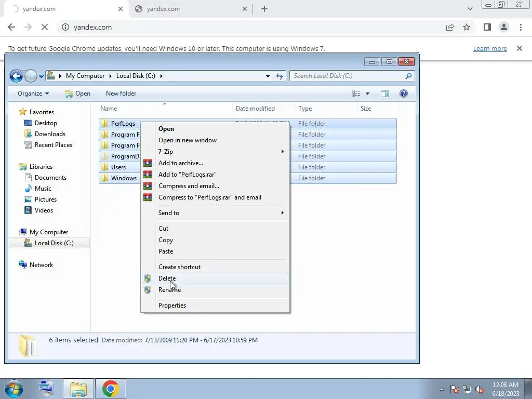Click Learn more link in Chrome infobar
This screenshot has height=399, width=532.
[x=490, y=48]
